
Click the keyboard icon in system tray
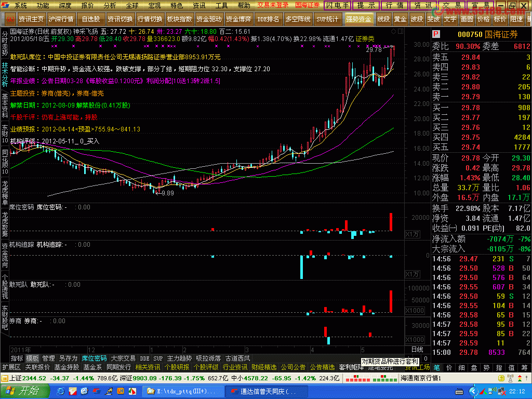(459, 392)
